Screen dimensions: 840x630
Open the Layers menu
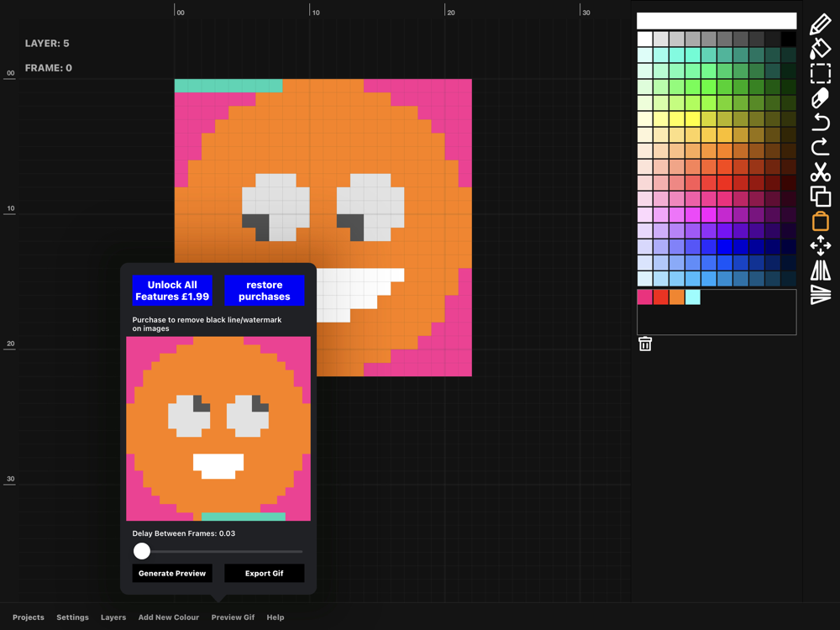click(x=113, y=617)
